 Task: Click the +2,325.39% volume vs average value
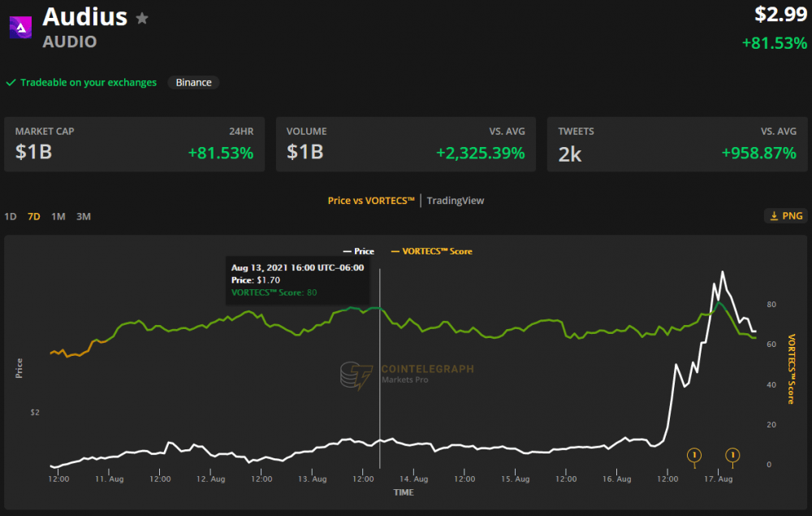(x=481, y=153)
